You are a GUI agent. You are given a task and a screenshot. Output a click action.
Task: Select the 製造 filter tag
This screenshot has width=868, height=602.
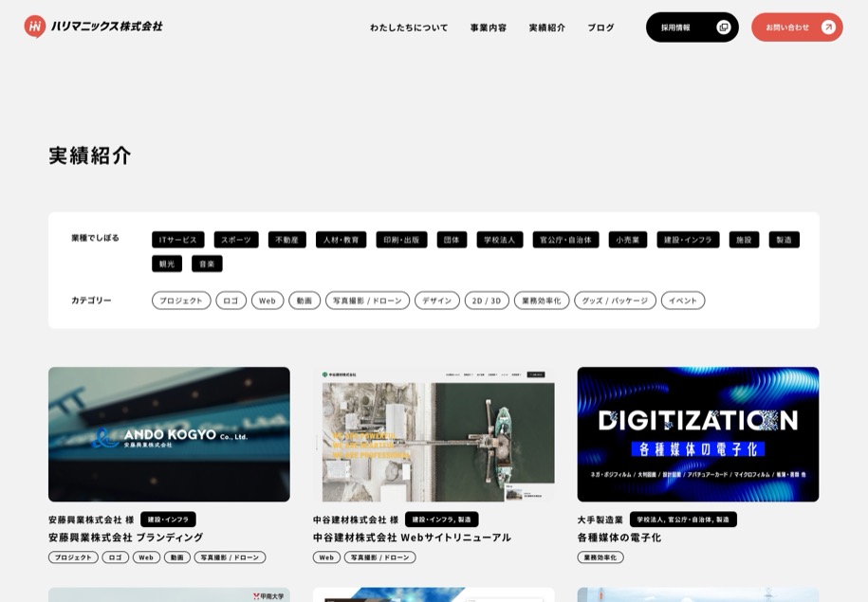[x=784, y=240]
